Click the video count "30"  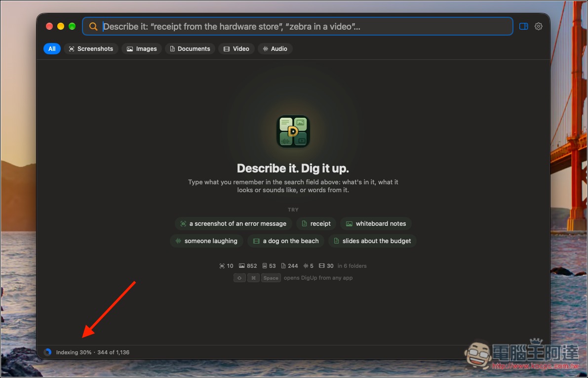pos(326,266)
